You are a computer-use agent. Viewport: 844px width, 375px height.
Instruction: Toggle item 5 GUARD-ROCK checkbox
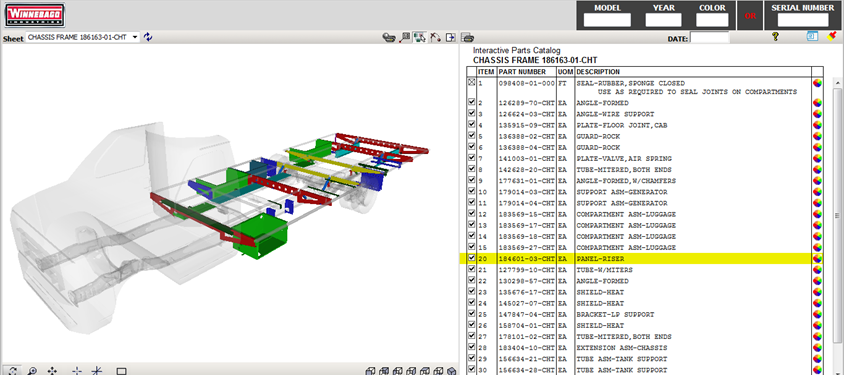(472, 135)
